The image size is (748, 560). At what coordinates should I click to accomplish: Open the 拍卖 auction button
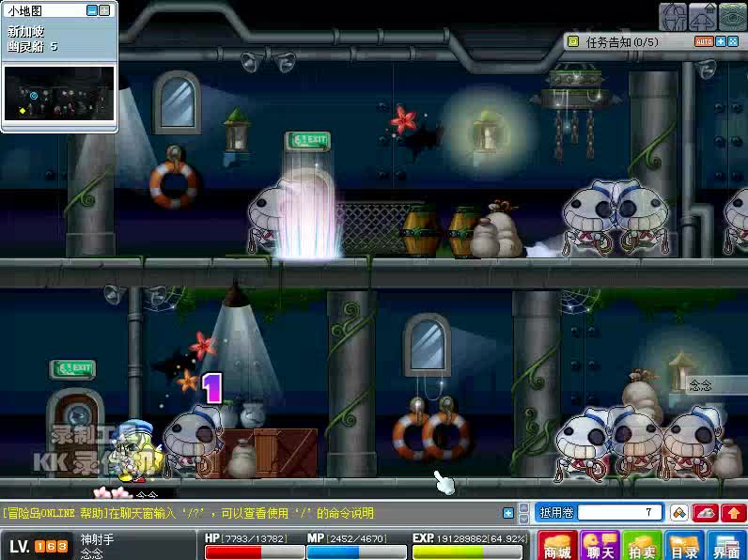pos(642,545)
